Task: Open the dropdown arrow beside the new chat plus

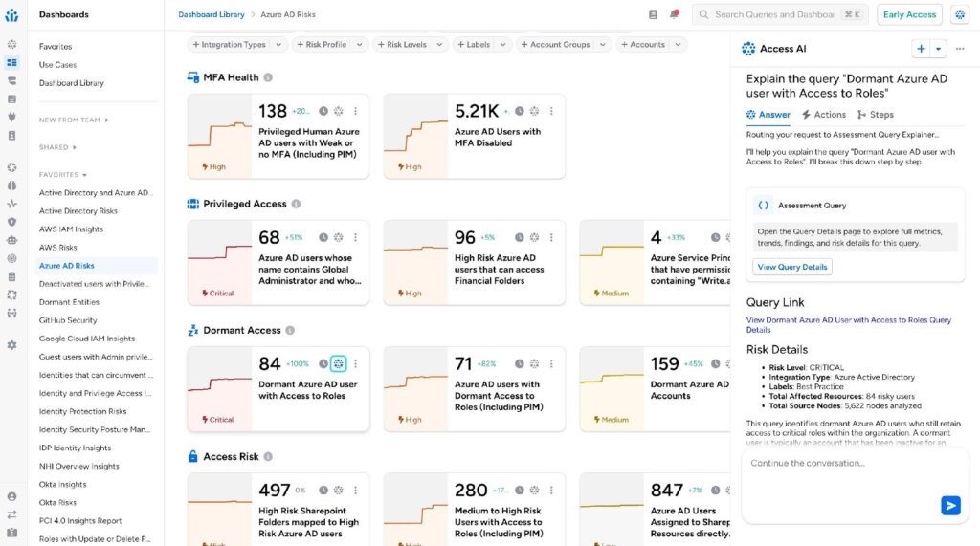Action: [938, 49]
